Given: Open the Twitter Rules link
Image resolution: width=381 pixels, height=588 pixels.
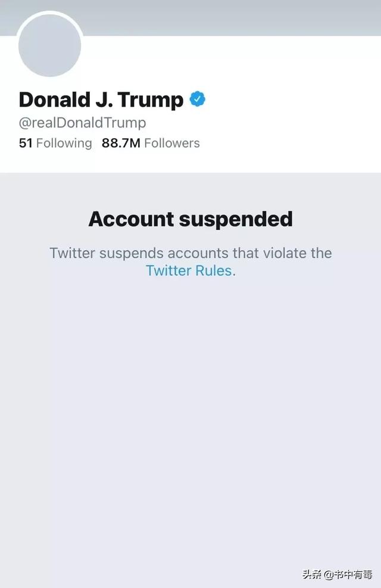Looking at the screenshot, I should pos(189,270).
